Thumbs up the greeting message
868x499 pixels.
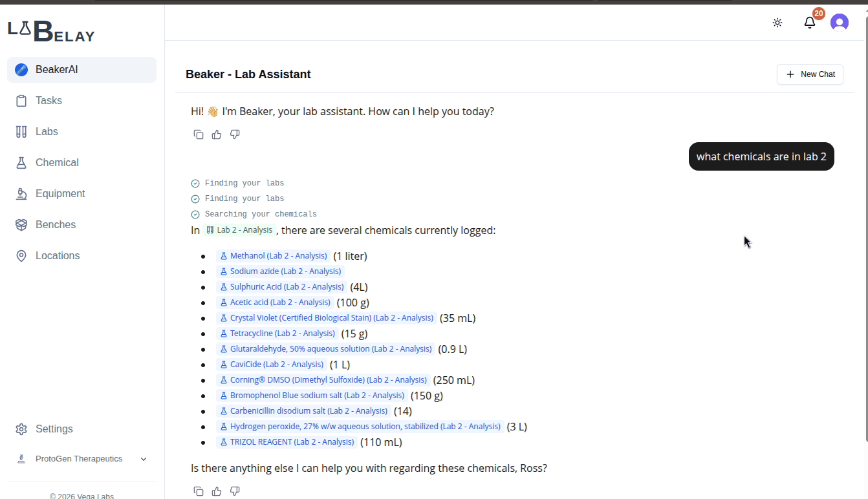[x=217, y=134]
